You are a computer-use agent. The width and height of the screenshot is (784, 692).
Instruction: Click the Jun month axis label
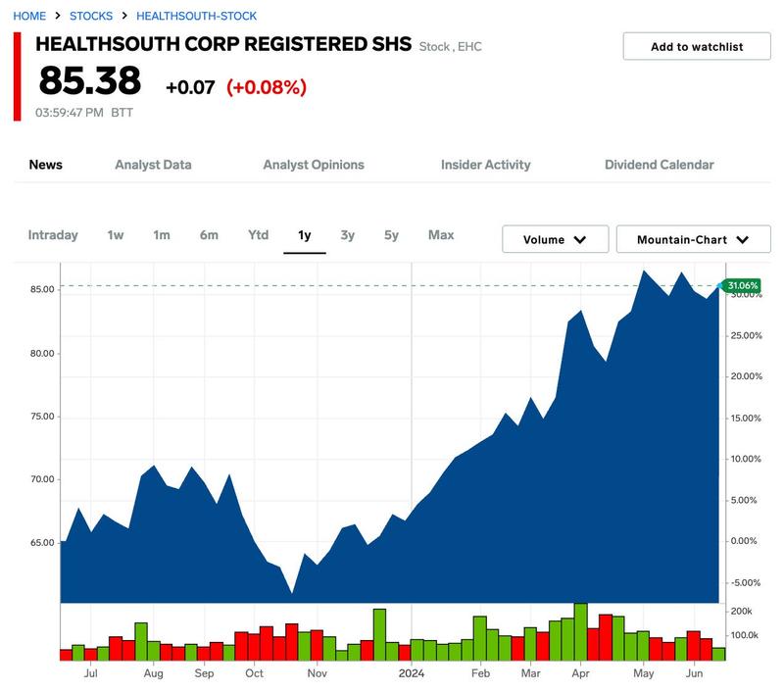(x=694, y=673)
